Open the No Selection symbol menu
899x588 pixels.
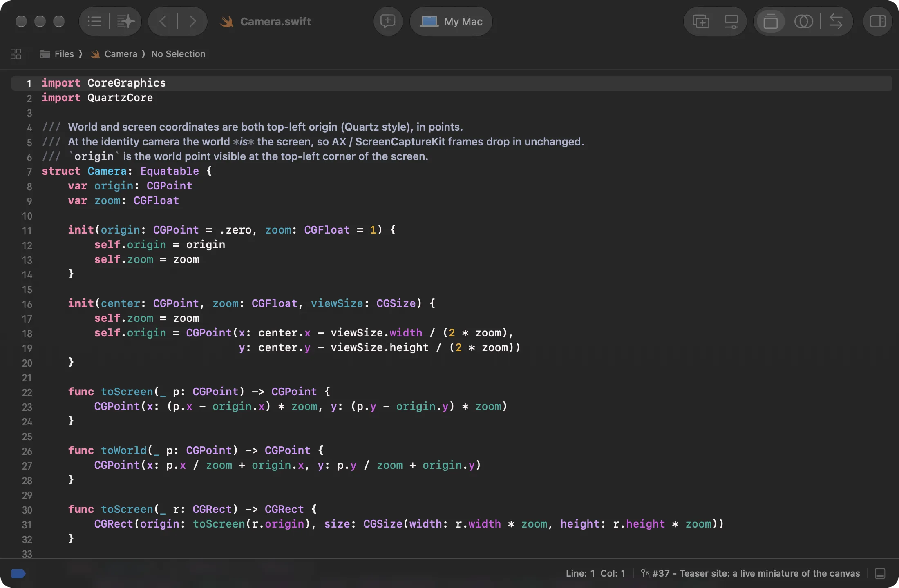[178, 54]
